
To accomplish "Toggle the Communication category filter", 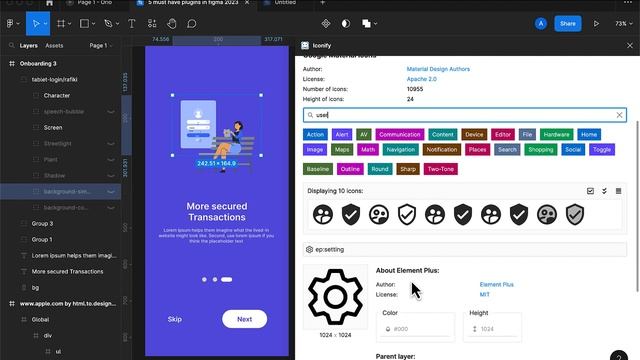I will click(x=400, y=135).
